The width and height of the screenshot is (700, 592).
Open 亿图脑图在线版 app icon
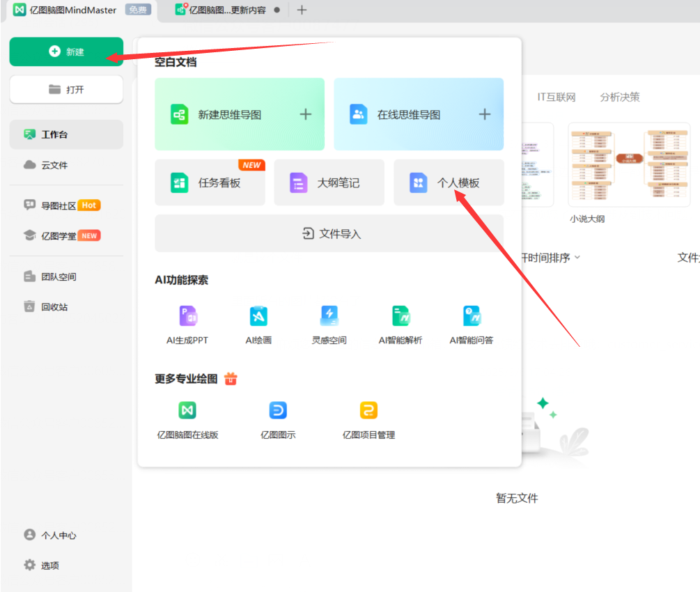coord(187,411)
